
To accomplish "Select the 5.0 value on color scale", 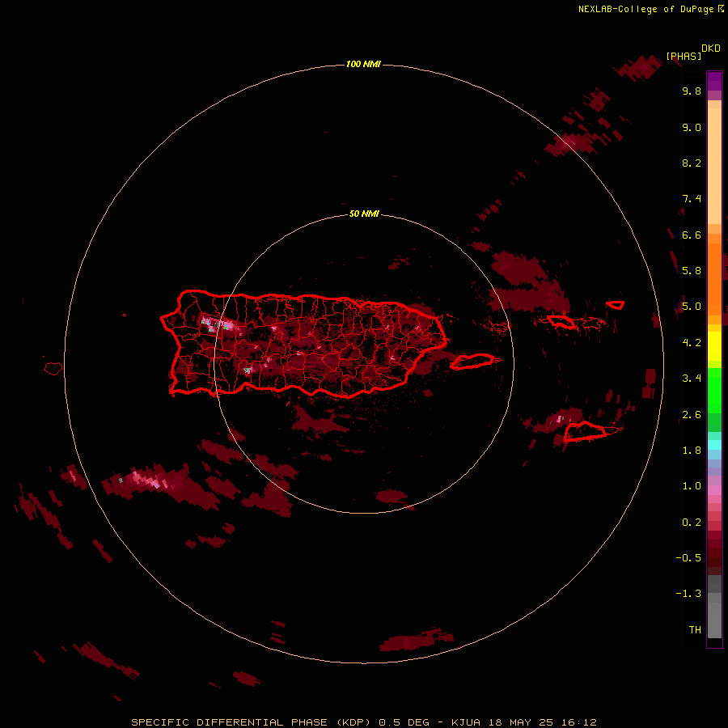I will 692,307.
